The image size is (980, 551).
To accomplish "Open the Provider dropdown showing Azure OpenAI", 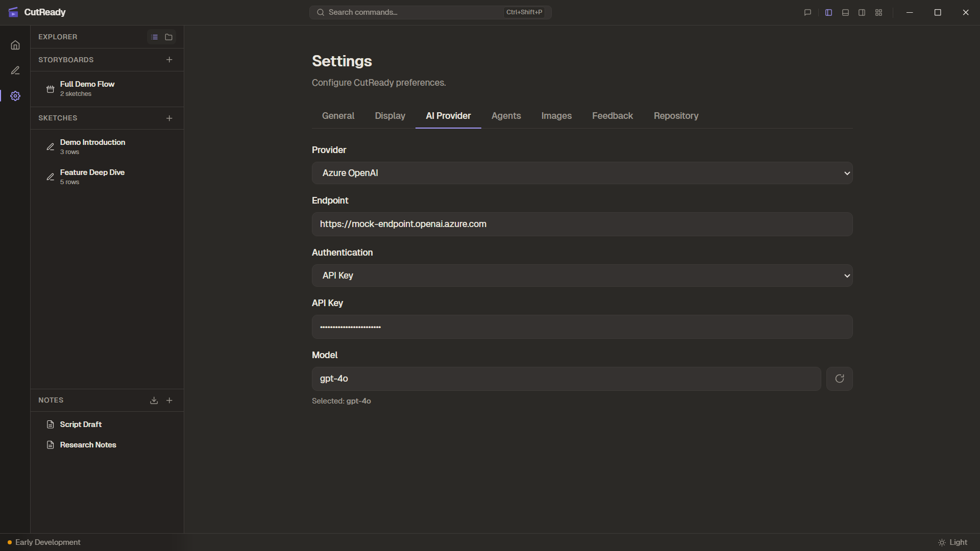I will point(582,173).
